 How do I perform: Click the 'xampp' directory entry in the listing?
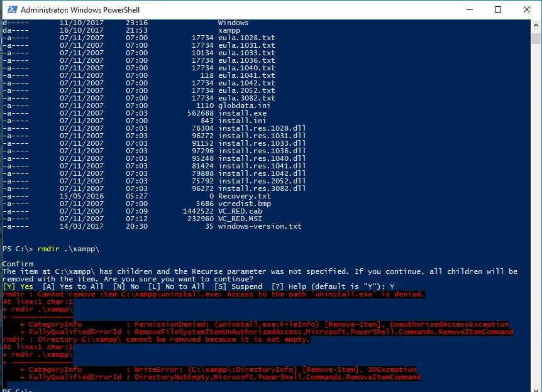click(229, 30)
